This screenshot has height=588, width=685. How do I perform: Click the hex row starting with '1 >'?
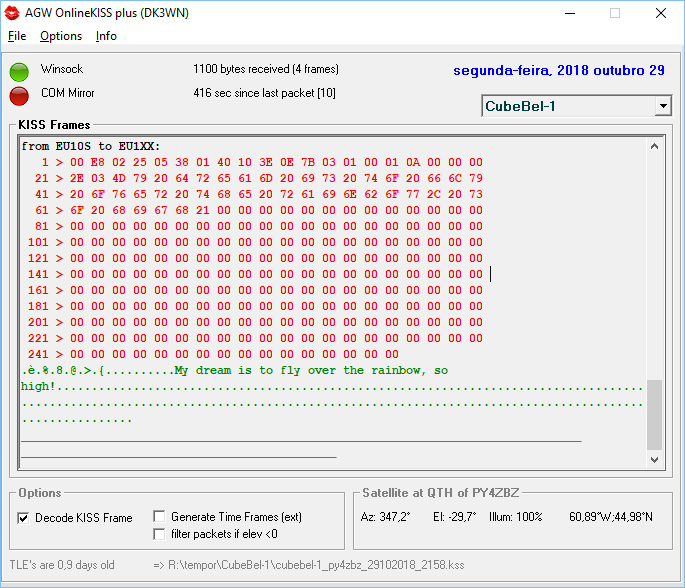[x=262, y=162]
